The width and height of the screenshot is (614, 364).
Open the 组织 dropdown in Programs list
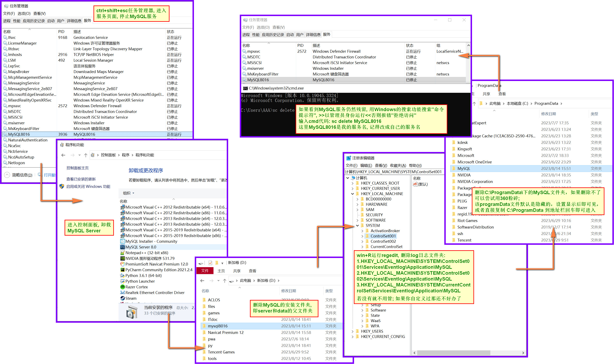pos(129,193)
